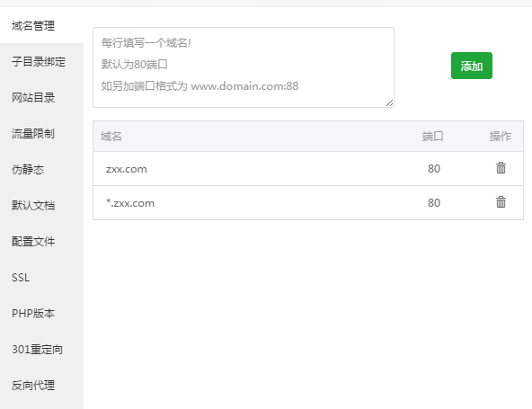Select the PHP版本 tab
Viewport: 532px width, 409px height.
(33, 314)
